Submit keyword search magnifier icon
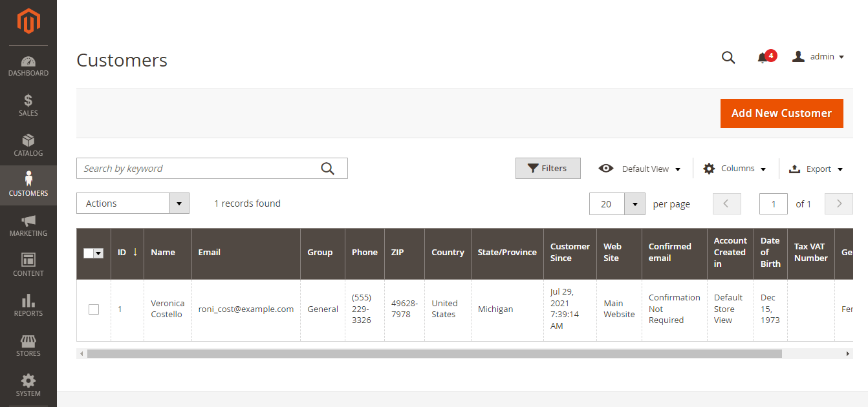This screenshot has width=868, height=407. click(x=328, y=169)
